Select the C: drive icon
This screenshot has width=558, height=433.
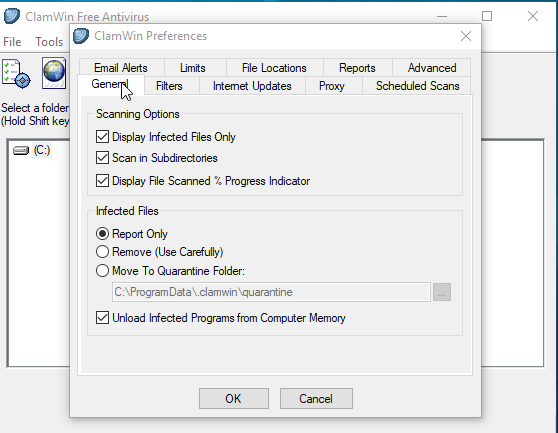pos(21,151)
